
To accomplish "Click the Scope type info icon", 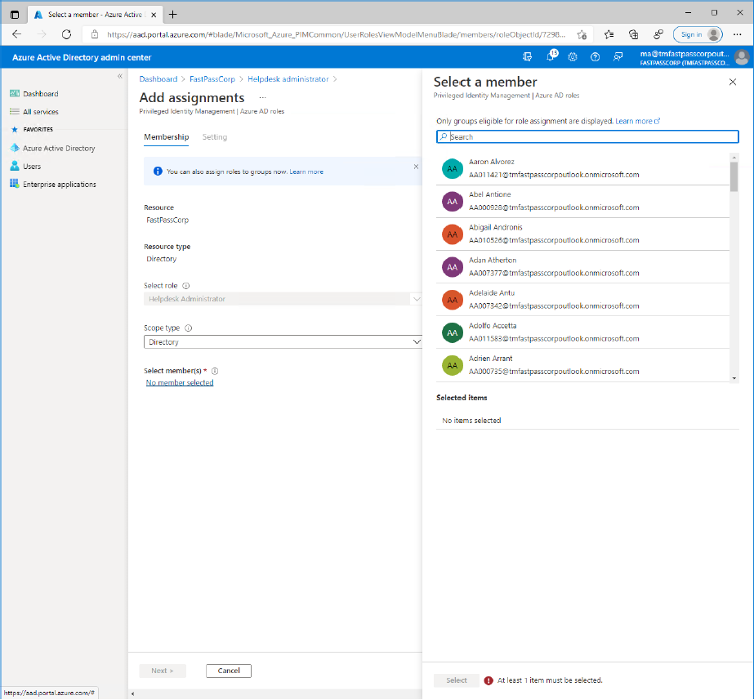I will pyautogui.click(x=188, y=328).
